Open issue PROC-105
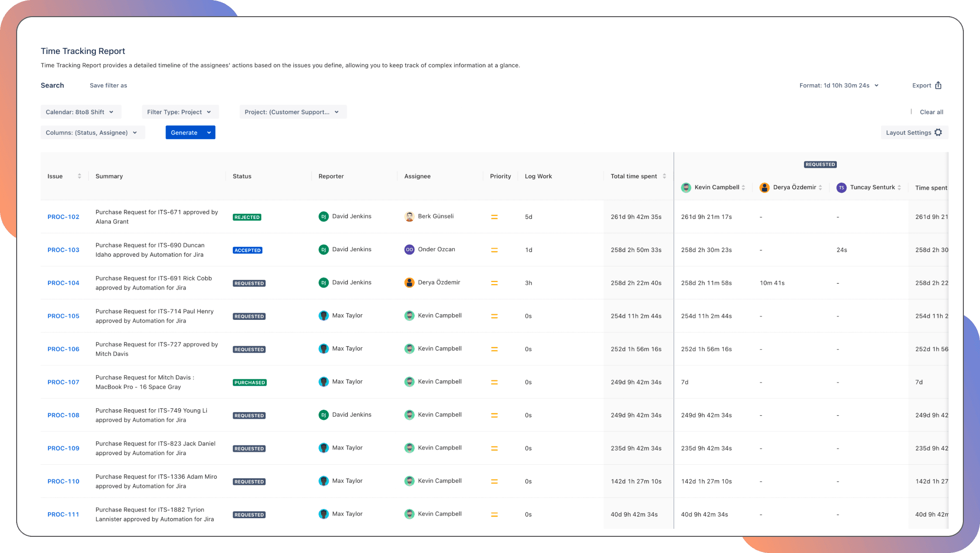 click(x=63, y=316)
